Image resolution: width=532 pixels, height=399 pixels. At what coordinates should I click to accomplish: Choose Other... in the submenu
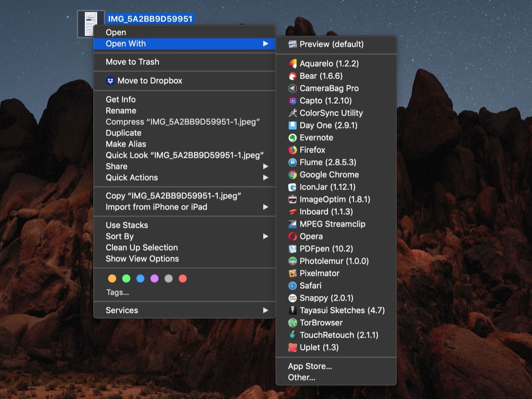point(336,377)
